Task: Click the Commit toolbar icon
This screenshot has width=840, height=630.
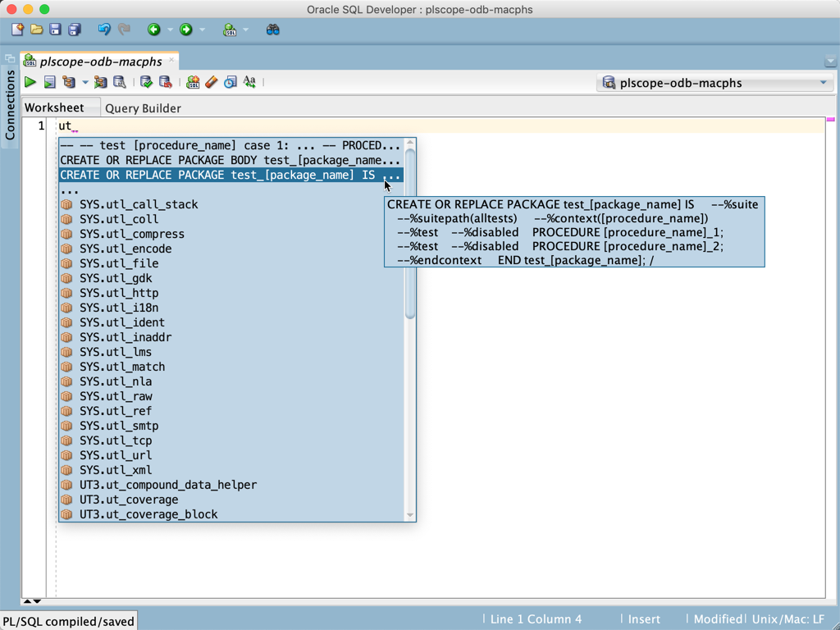Action: coord(147,82)
